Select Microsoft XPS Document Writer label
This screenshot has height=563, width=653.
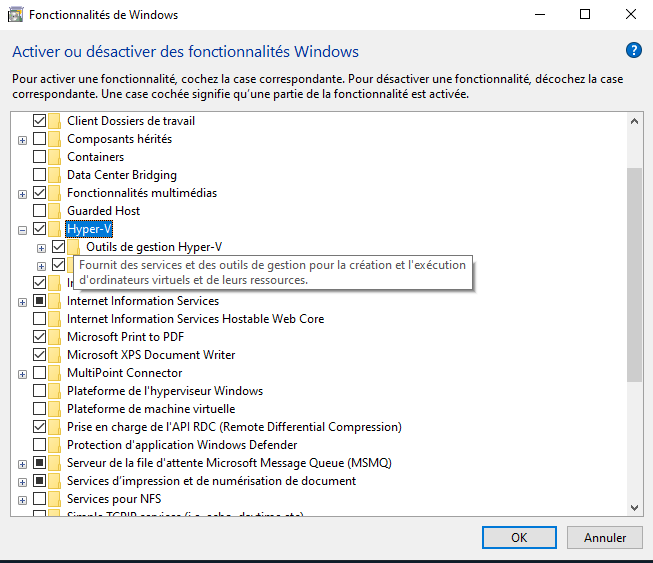pyautogui.click(x=151, y=355)
